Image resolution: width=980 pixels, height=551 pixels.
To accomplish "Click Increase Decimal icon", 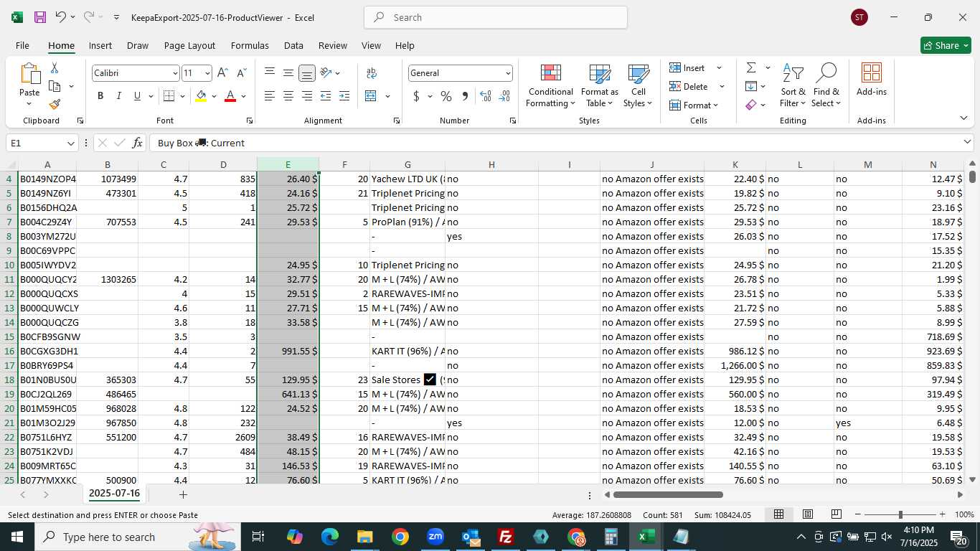I will point(486,96).
